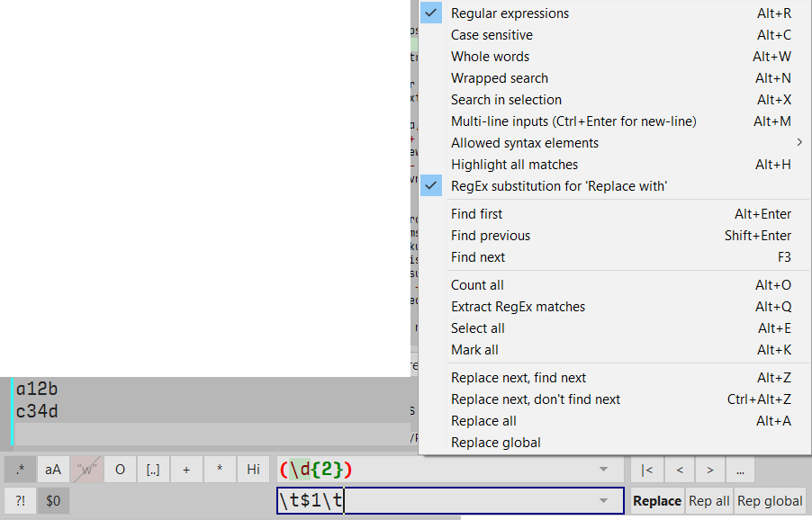
Task: Click the wrapped search 'O' button
Action: coord(120,470)
